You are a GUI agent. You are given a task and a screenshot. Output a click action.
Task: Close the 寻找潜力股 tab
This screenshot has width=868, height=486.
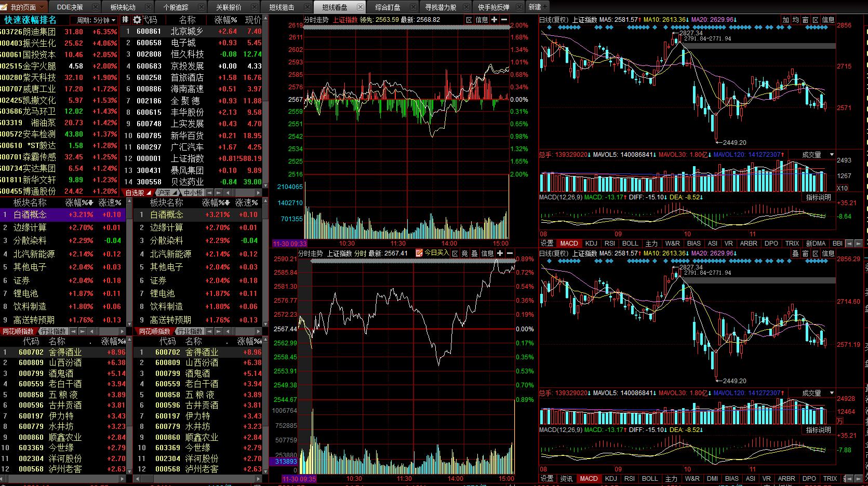[466, 7]
